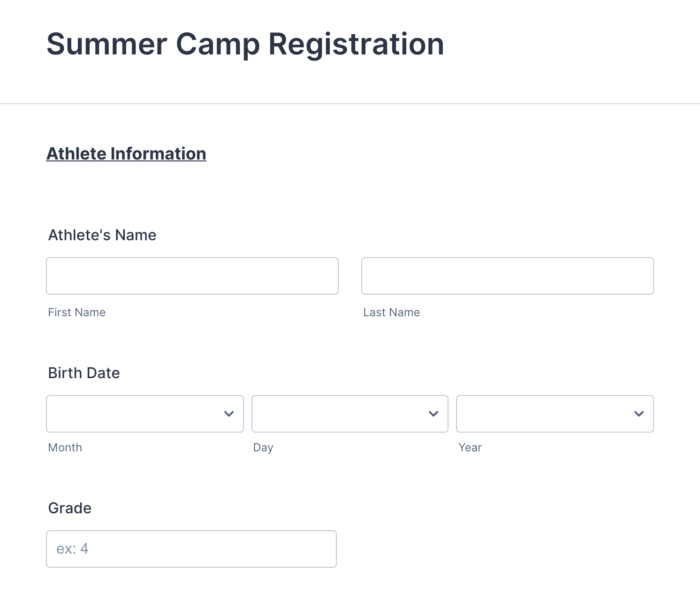Click the Summer Camp Registration title
Screen dimensions: 700x609
coord(245,45)
